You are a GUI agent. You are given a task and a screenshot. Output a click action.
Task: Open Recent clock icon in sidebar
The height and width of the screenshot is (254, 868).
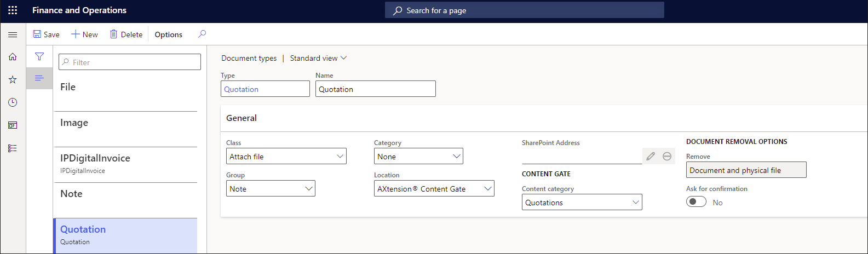tap(13, 102)
